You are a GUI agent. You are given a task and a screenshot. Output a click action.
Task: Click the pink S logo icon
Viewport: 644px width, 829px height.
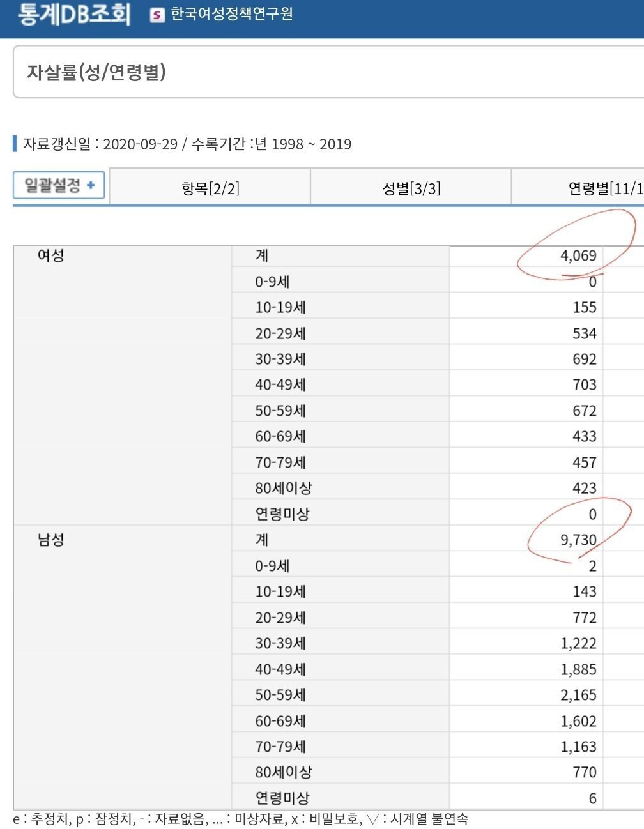tap(157, 15)
